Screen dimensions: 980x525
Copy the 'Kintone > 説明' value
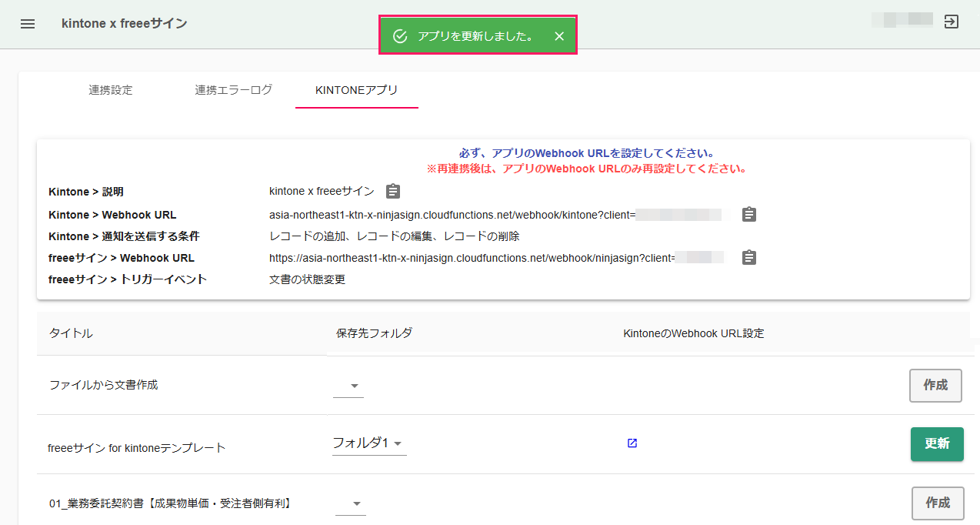(x=393, y=191)
